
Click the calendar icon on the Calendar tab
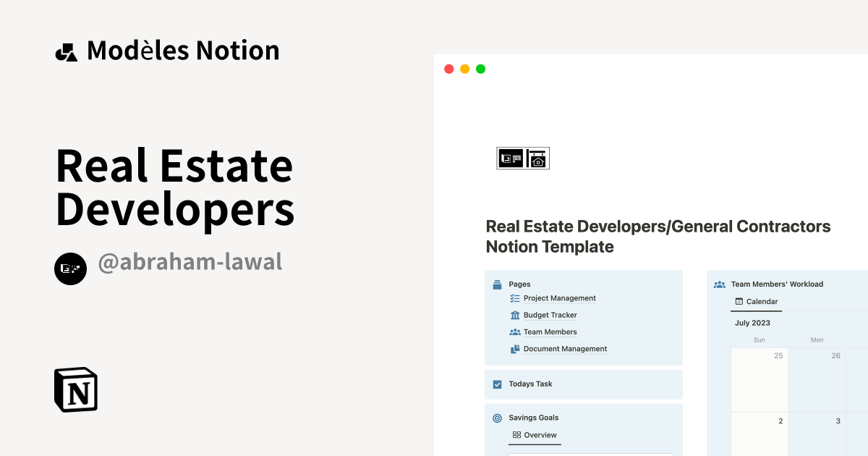click(x=739, y=301)
